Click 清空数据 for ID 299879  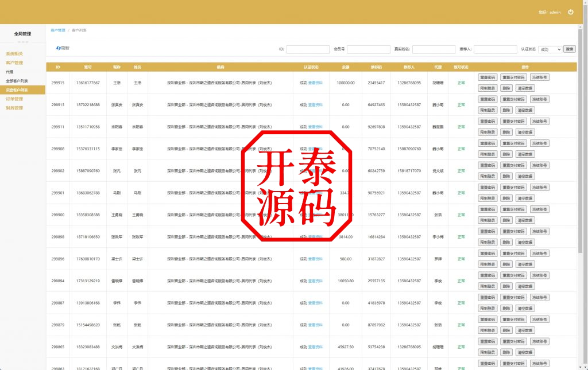coord(525,330)
